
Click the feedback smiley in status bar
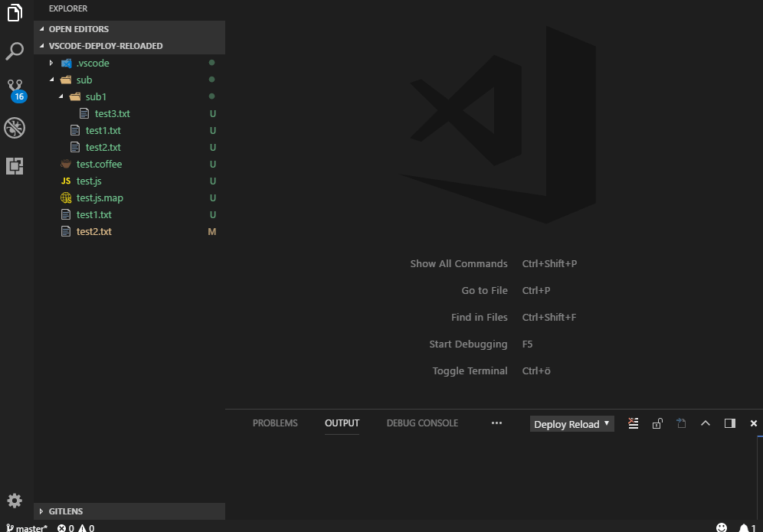722,527
